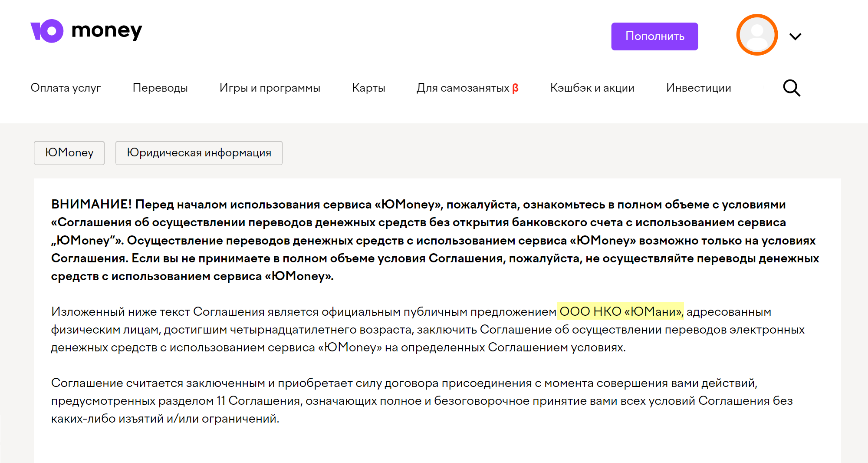
Task: Click the user avatar icon
Action: 757,35
